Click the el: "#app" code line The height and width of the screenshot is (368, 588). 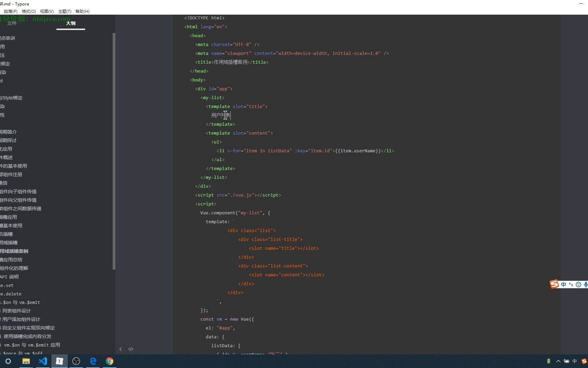click(x=220, y=328)
